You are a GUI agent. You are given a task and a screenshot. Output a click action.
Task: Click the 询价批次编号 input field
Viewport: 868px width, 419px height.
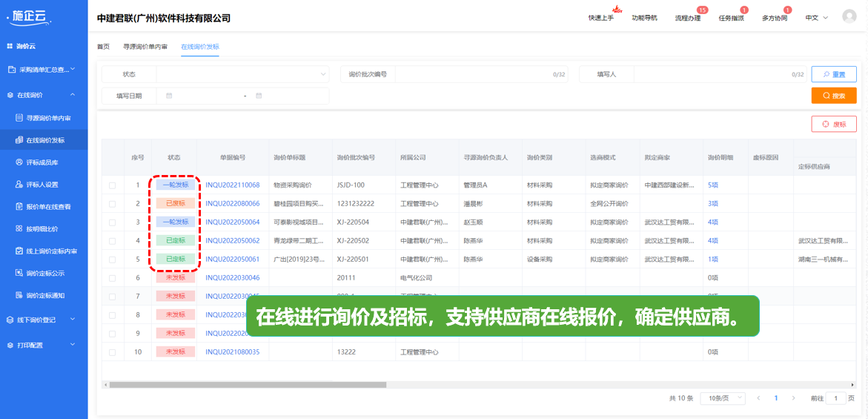[x=474, y=74]
